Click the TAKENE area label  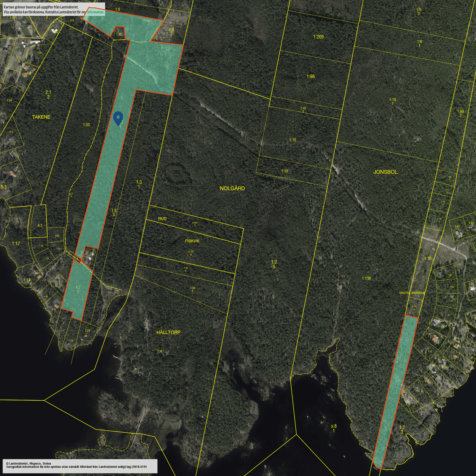[x=41, y=117]
